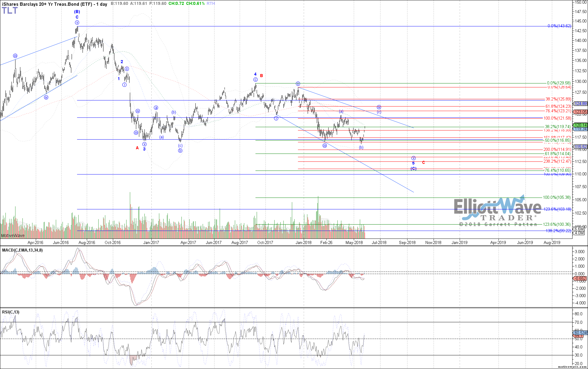
Task: Click the Apr-2016 date axis label
Action: (x=35, y=242)
